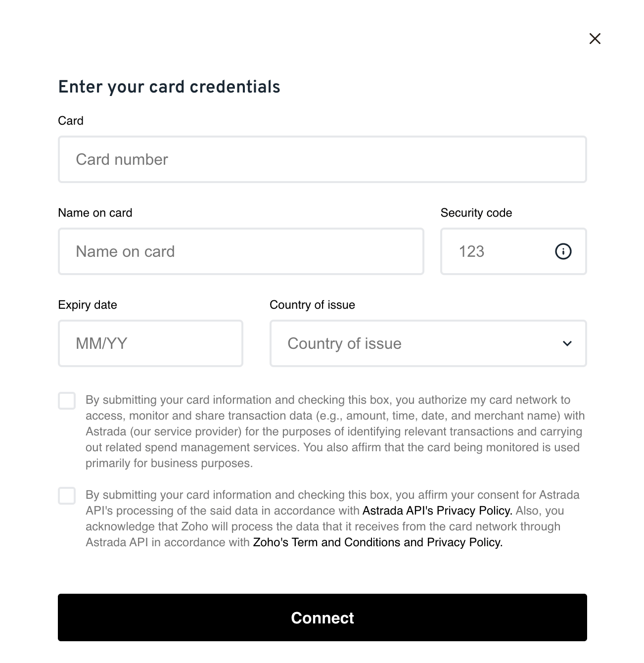Click the security code info icon

point(563,251)
